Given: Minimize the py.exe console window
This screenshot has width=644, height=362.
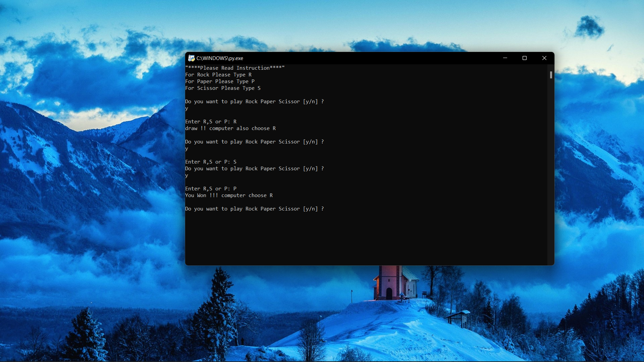Looking at the screenshot, I should pyautogui.click(x=505, y=58).
